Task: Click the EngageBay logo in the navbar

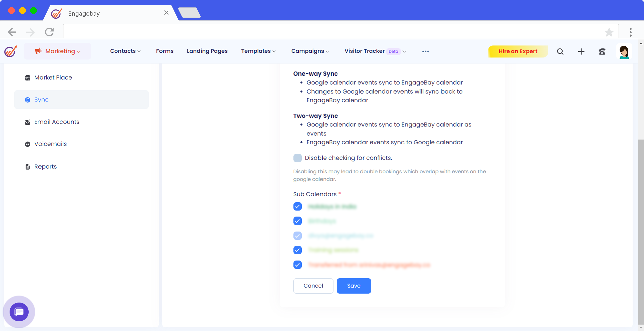Action: [11, 51]
